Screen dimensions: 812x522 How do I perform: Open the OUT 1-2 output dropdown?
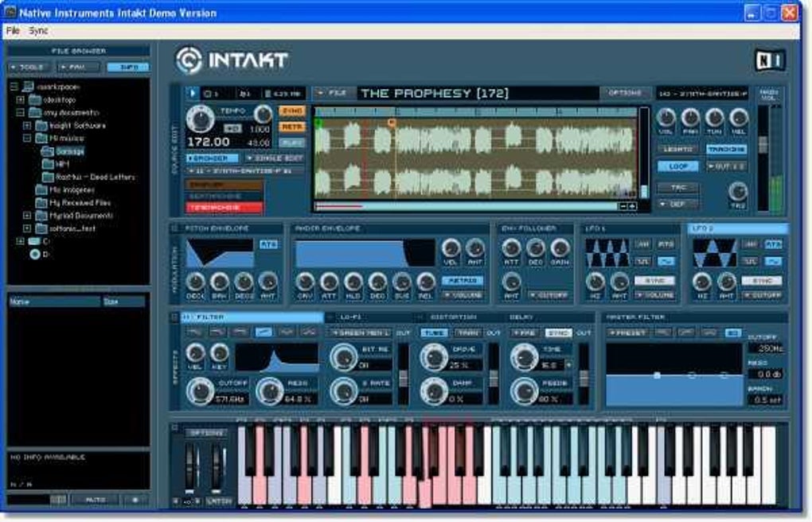(x=727, y=166)
